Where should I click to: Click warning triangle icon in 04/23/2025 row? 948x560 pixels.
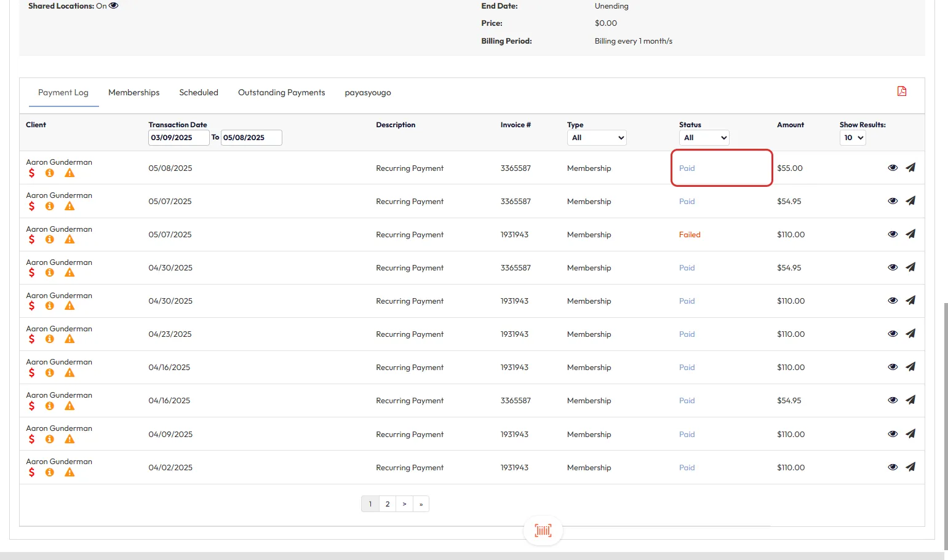pyautogui.click(x=70, y=339)
